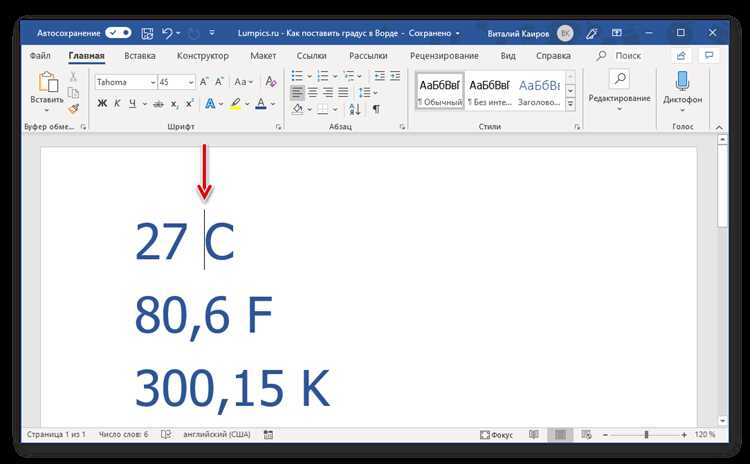The width and height of the screenshot is (750, 464).
Task: Create a multilevel list
Action: point(349,76)
